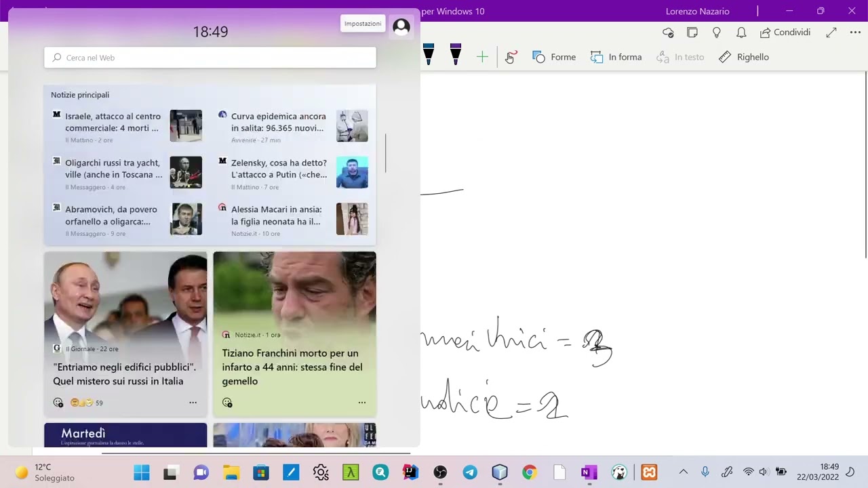Image resolution: width=868 pixels, height=488 pixels.
Task: Open Telegram from the taskbar
Action: pyautogui.click(x=470, y=472)
